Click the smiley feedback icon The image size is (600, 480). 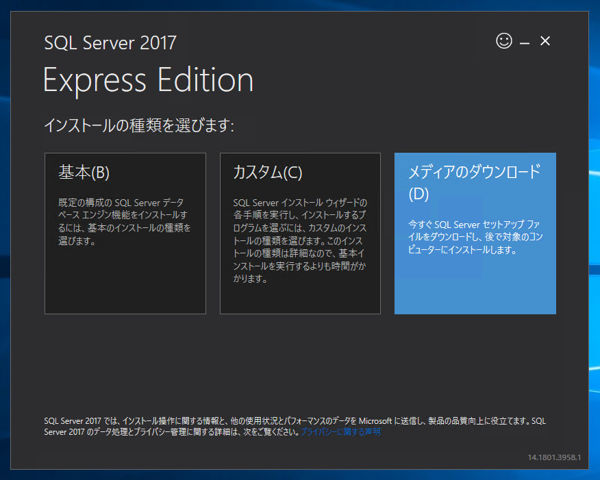click(x=504, y=41)
